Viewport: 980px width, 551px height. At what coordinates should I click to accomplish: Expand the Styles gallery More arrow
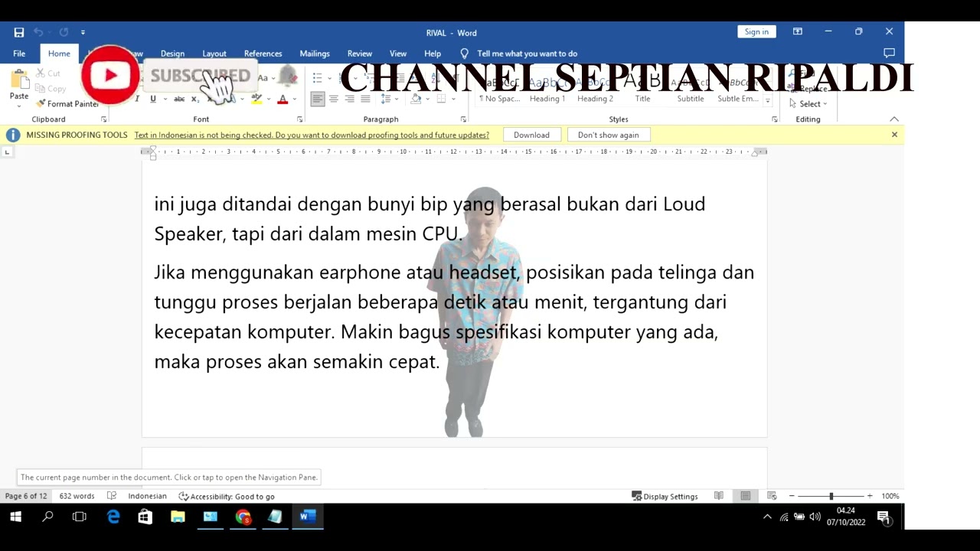pos(768,99)
